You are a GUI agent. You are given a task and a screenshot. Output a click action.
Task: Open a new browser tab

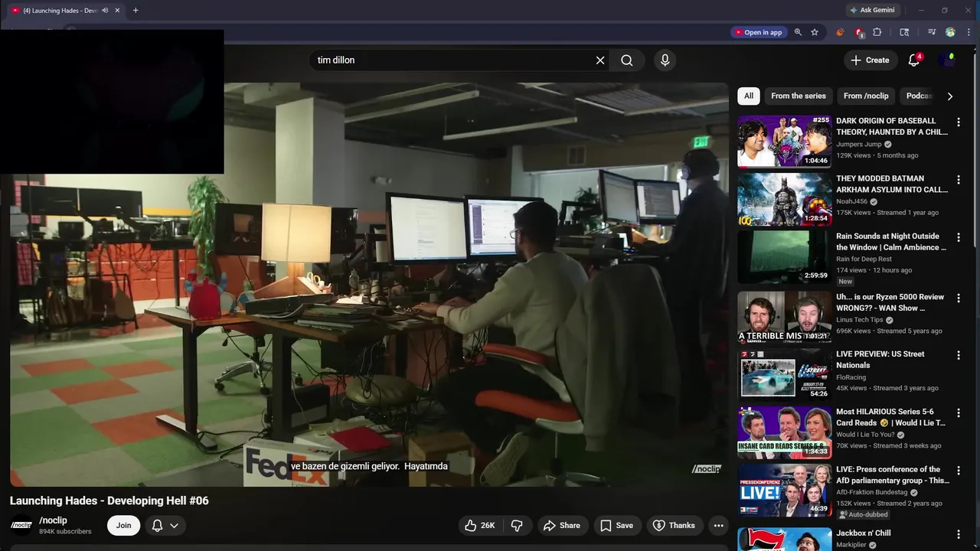[x=136, y=11]
